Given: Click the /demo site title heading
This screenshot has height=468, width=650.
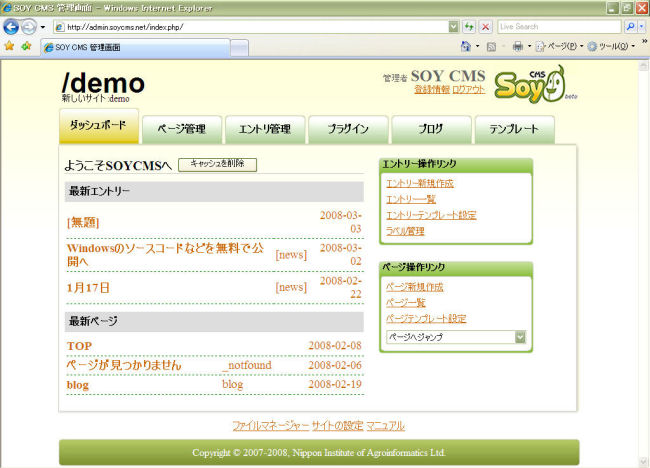Looking at the screenshot, I should (x=103, y=83).
